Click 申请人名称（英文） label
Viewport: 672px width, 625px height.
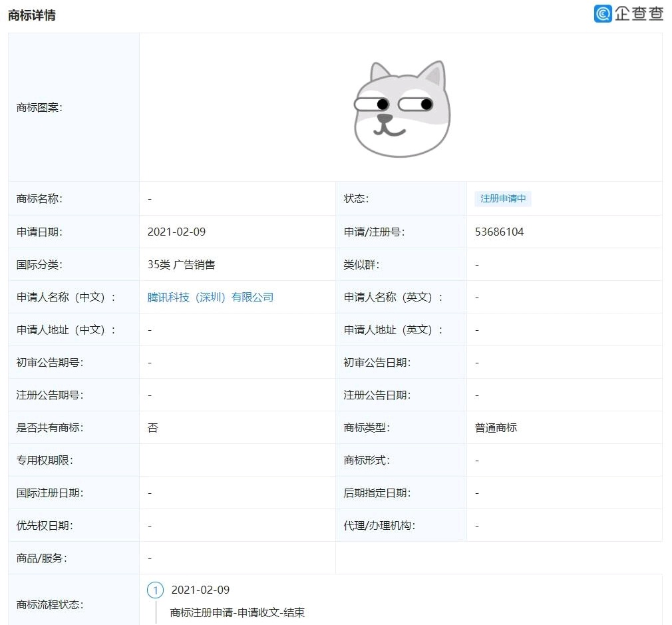(393, 297)
